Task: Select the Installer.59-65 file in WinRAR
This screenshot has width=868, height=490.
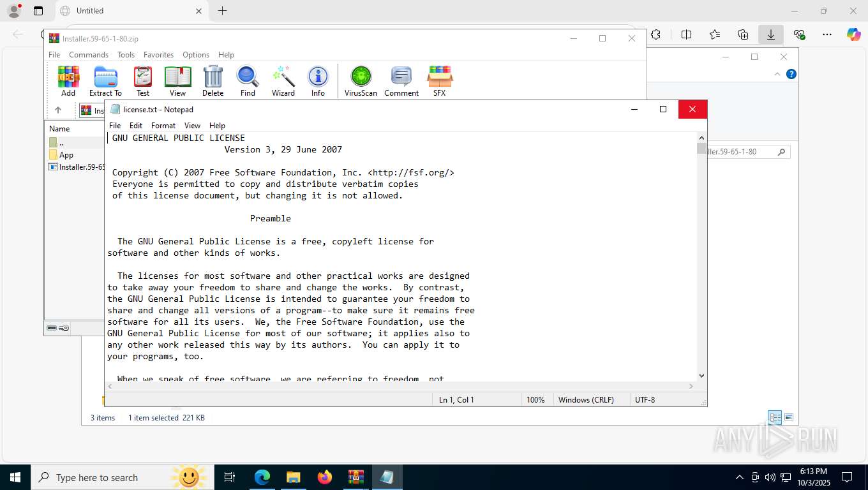Action: point(77,167)
